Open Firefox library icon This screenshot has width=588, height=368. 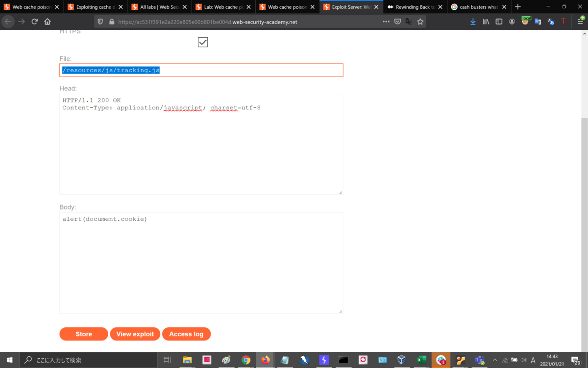486,22
